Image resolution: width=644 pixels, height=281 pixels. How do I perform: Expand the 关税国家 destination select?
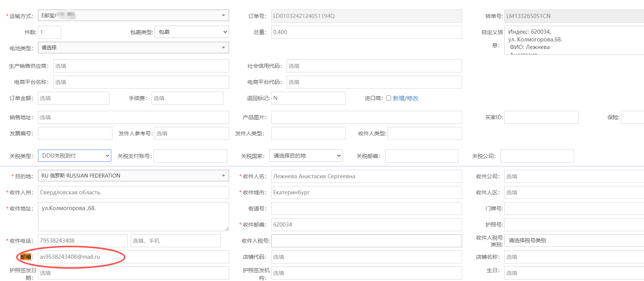pos(306,156)
